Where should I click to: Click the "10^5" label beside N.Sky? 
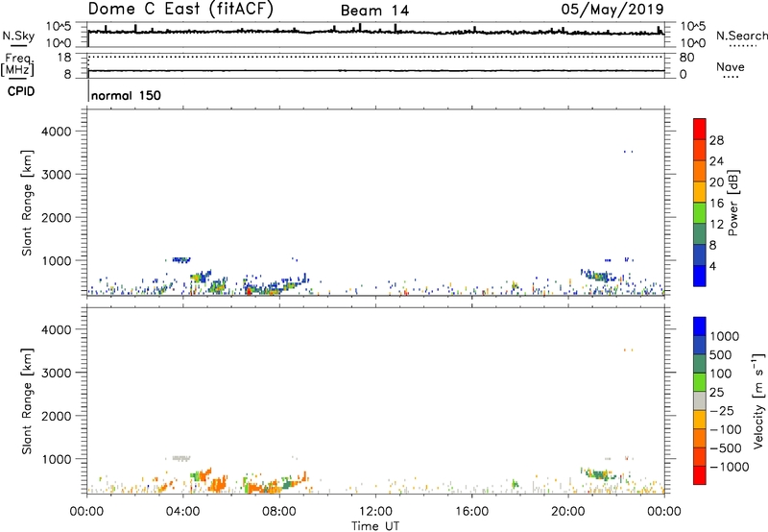click(x=59, y=26)
